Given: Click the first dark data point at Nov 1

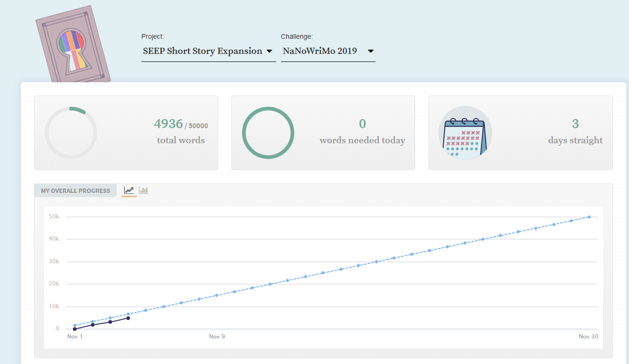Looking at the screenshot, I should coord(75,329).
